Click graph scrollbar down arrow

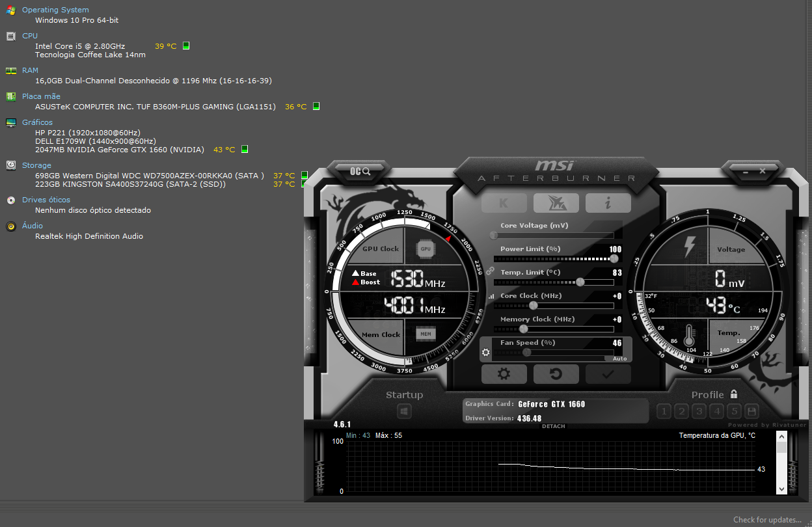(782, 489)
